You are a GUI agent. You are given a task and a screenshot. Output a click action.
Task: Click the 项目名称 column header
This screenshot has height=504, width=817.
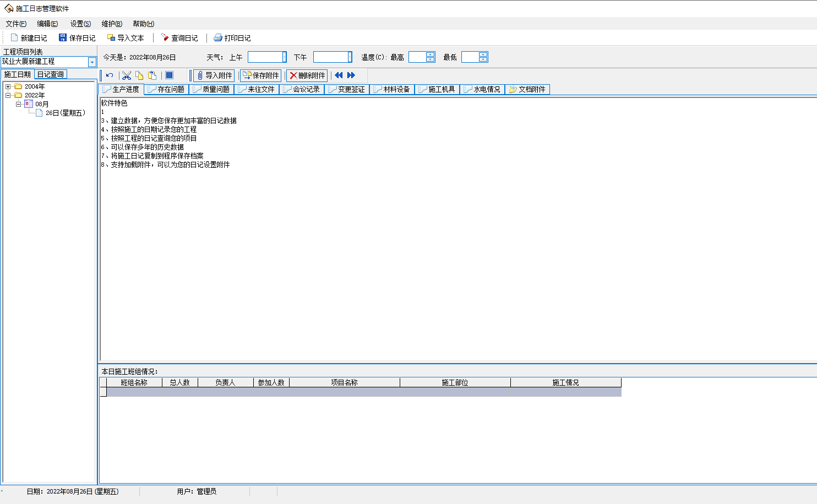(345, 382)
